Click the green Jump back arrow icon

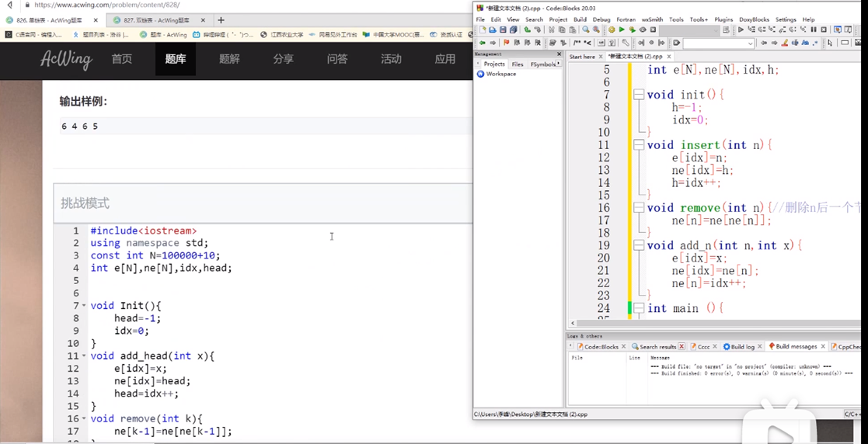point(482,43)
